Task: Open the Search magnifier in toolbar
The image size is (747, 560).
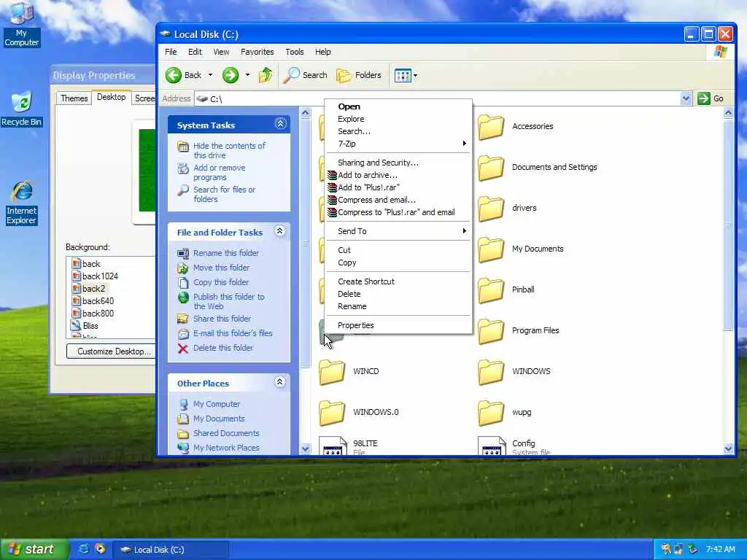Action: tap(292, 75)
